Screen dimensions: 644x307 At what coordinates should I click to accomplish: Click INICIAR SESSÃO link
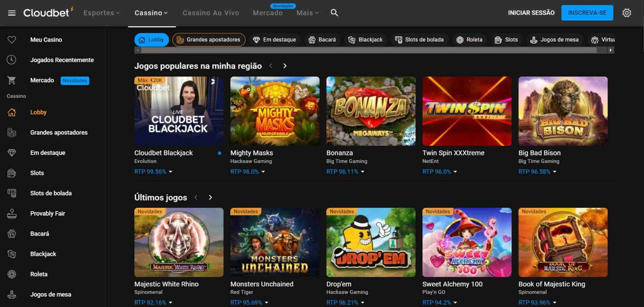(531, 13)
